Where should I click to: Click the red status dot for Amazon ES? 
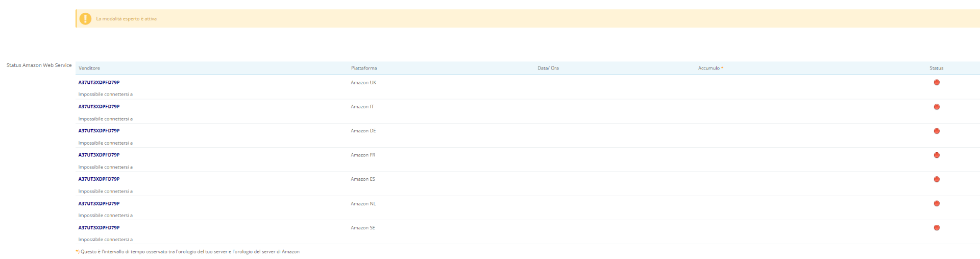tap(937, 179)
